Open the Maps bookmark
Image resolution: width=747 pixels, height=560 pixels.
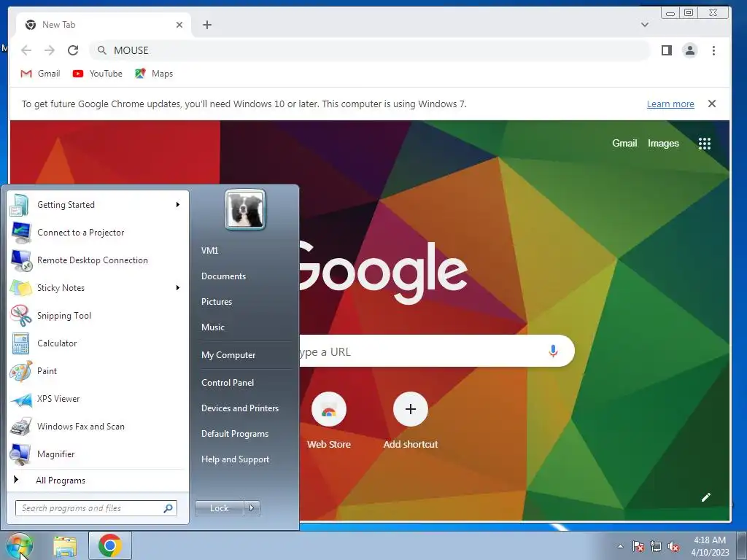click(x=154, y=74)
